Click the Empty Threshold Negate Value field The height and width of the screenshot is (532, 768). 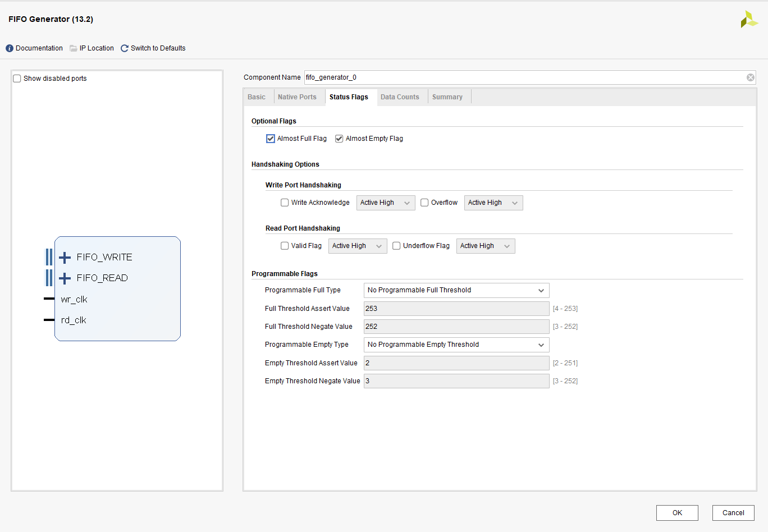tap(456, 381)
